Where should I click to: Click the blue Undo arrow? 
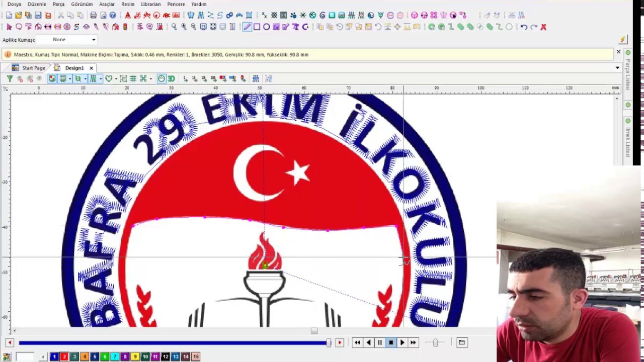[x=524, y=27]
